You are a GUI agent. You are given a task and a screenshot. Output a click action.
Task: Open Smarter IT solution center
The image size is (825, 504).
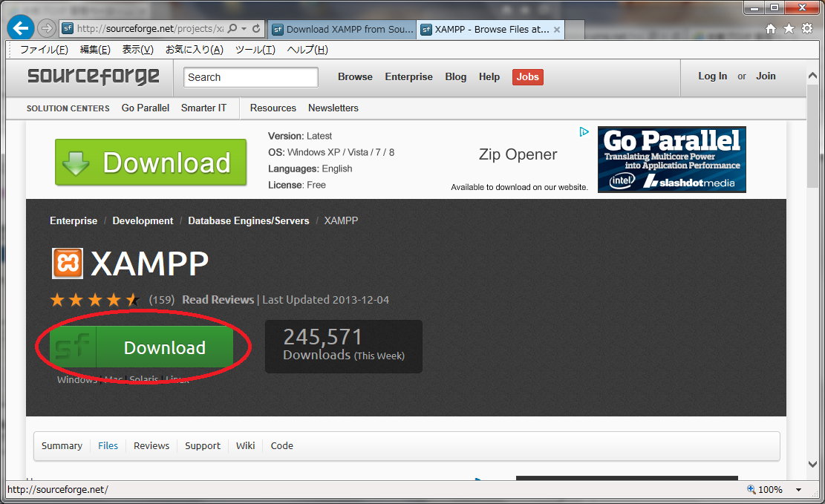coord(203,108)
